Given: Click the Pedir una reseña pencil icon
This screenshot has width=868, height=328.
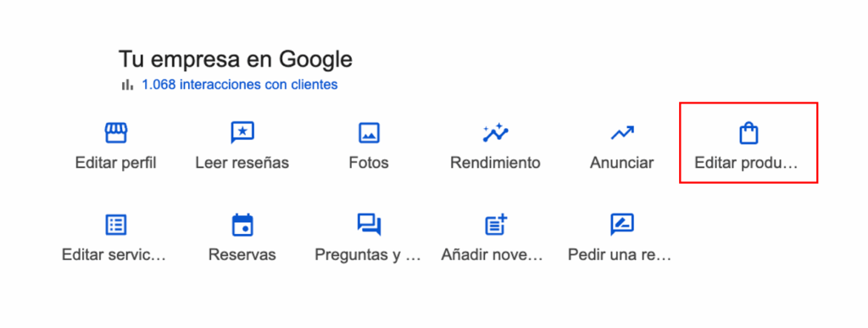Looking at the screenshot, I should pos(621,225).
